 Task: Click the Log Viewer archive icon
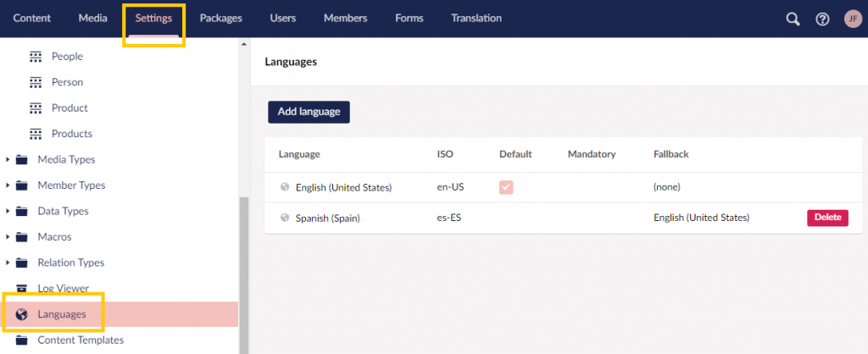click(x=21, y=288)
